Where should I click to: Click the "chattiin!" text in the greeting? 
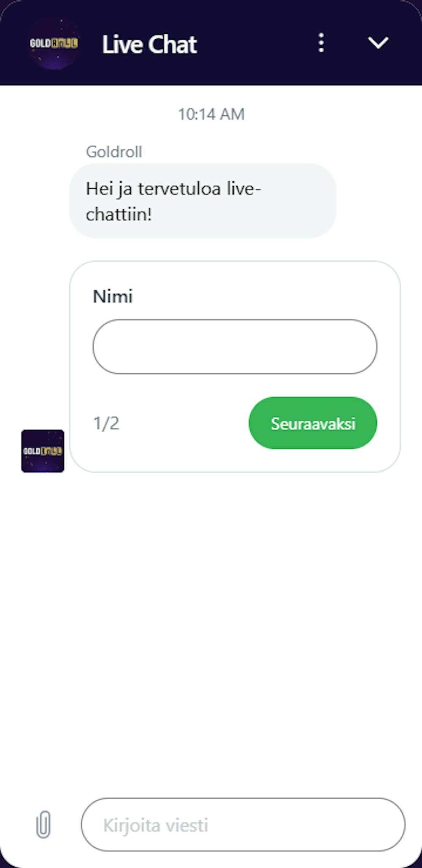point(119,214)
